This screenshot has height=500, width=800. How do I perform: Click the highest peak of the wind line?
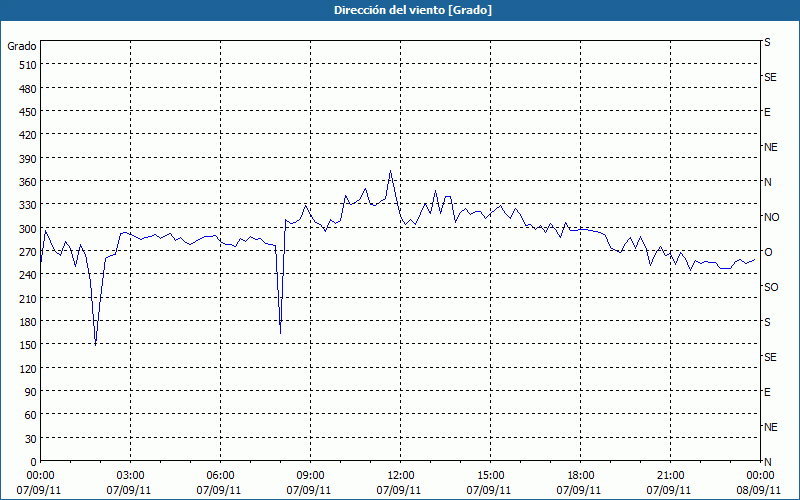pos(390,171)
